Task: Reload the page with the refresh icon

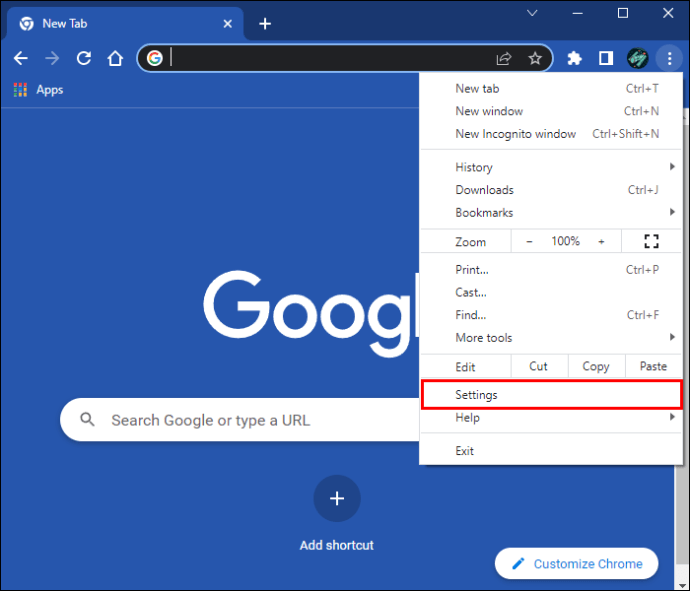Action: click(x=84, y=58)
